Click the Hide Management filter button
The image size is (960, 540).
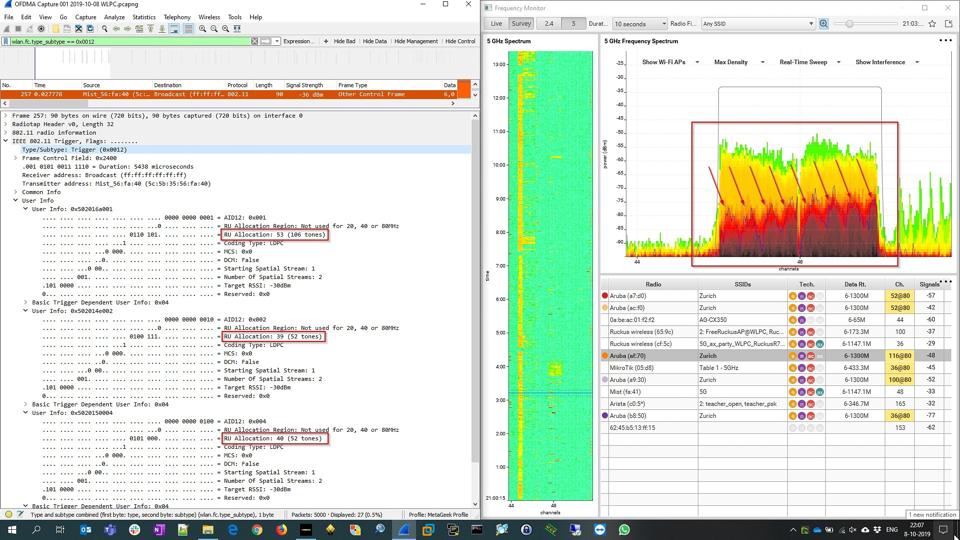[x=416, y=41]
